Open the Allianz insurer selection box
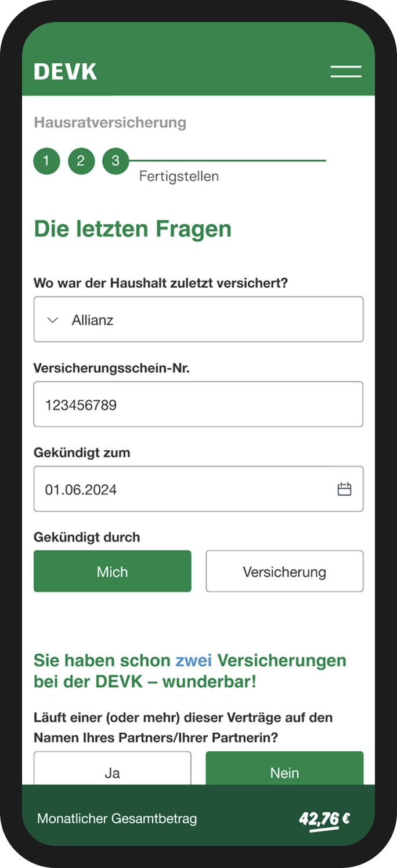This screenshot has height=868, width=397. point(198,320)
